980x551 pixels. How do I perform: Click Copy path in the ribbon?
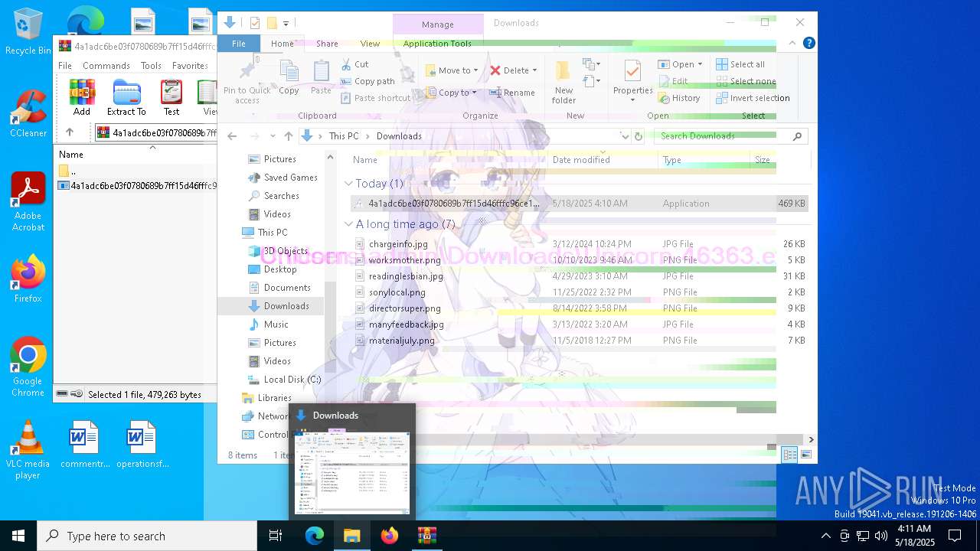pos(367,81)
